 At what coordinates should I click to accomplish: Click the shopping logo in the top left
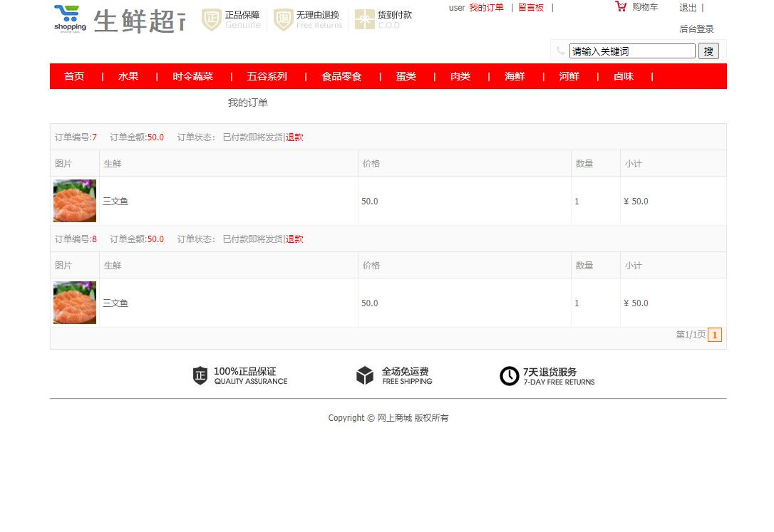coord(68,20)
